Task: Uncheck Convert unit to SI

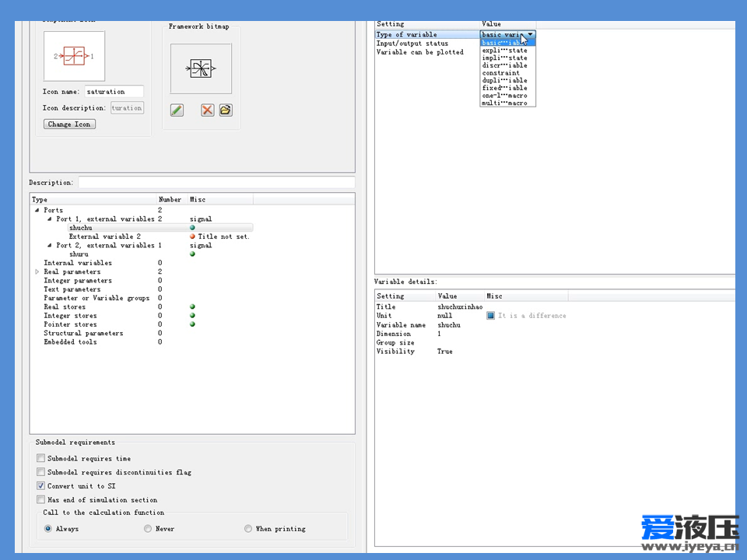Action: click(x=41, y=486)
